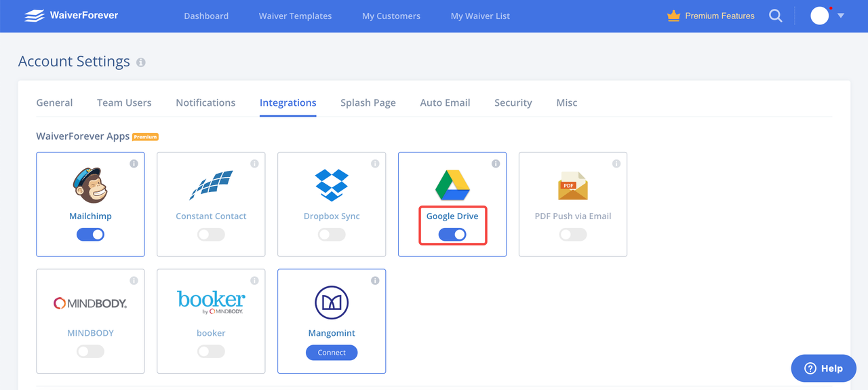This screenshot has width=868, height=390.
Task: Click the Dropbox logo icon
Action: click(x=332, y=185)
